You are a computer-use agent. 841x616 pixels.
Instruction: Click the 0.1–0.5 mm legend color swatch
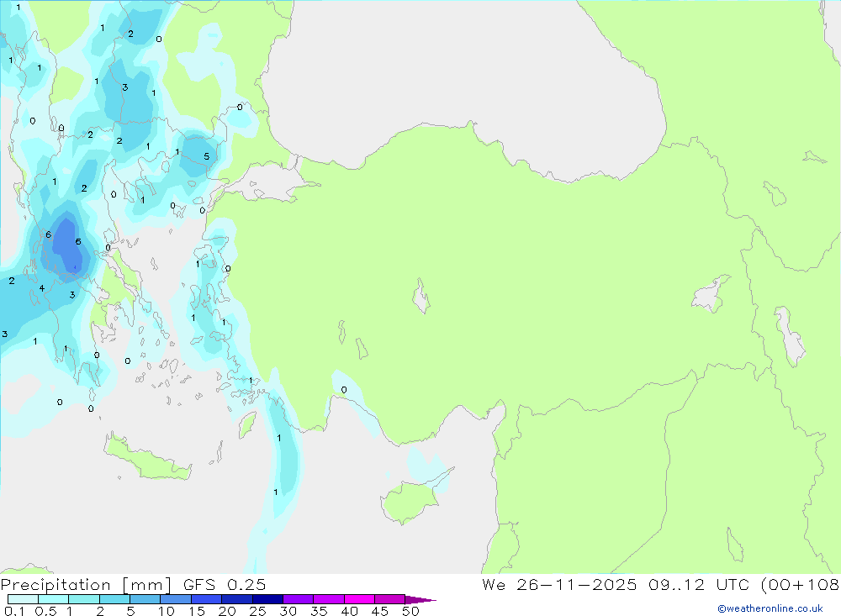click(x=23, y=599)
